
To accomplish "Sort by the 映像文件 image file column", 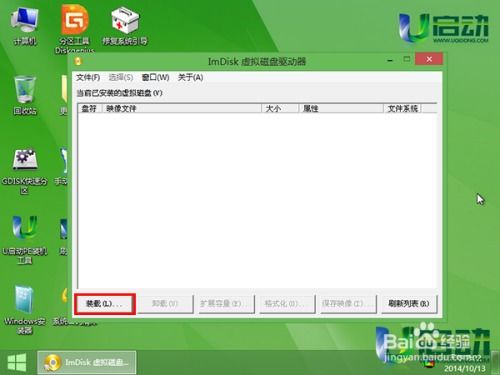I will [182, 108].
